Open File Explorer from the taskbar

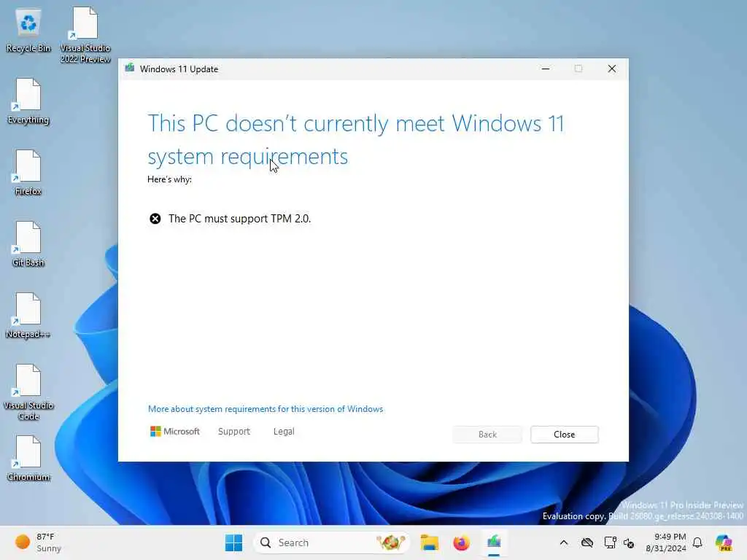pyautogui.click(x=429, y=542)
